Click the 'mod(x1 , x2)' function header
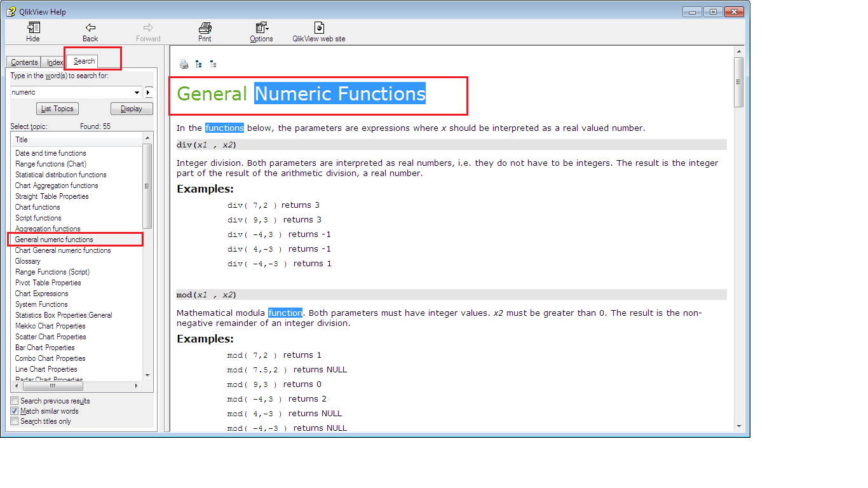868x488 pixels. click(x=452, y=295)
